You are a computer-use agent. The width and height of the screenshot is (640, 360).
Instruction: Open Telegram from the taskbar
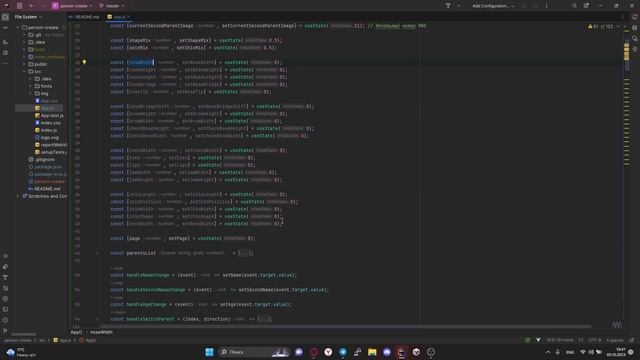343,352
